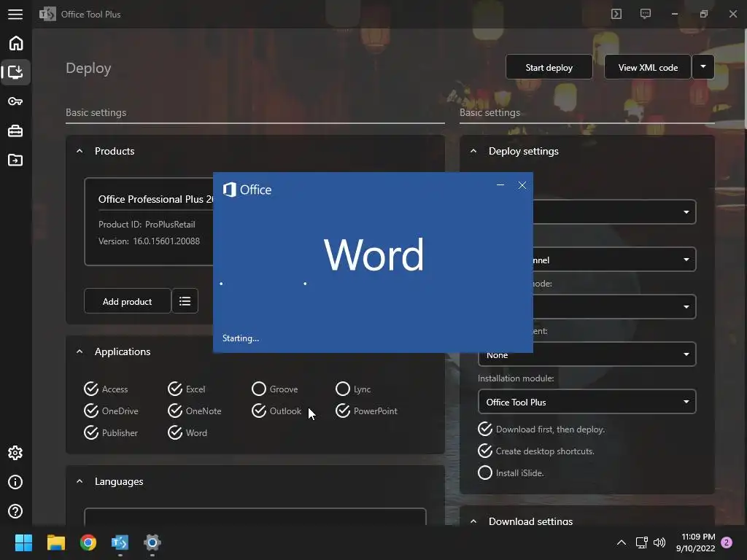Launch Google Chrome from taskbar
Viewport: 747px width, 560px height.
coord(88,542)
